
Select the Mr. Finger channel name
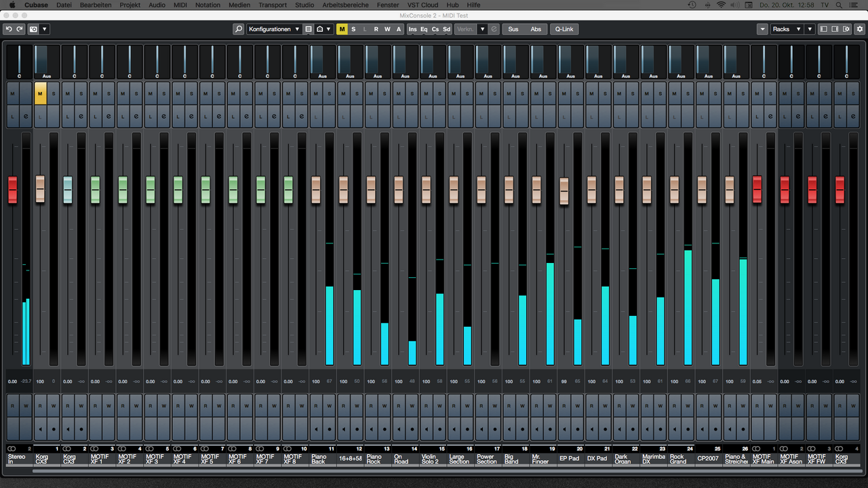point(542,459)
